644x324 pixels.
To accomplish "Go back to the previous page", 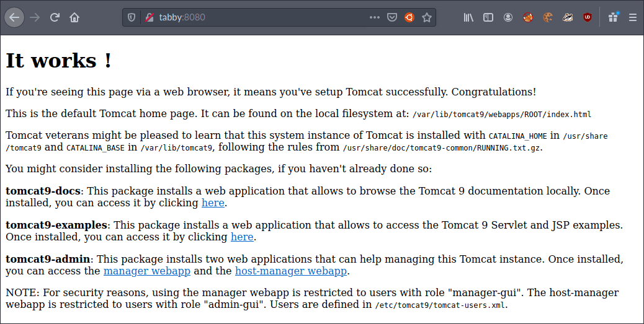I will coord(14,17).
